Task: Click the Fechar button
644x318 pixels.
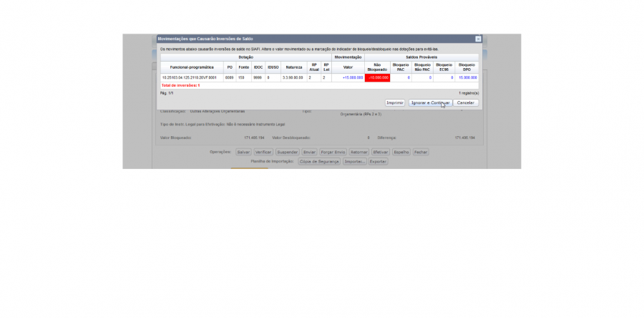Action: 421,152
